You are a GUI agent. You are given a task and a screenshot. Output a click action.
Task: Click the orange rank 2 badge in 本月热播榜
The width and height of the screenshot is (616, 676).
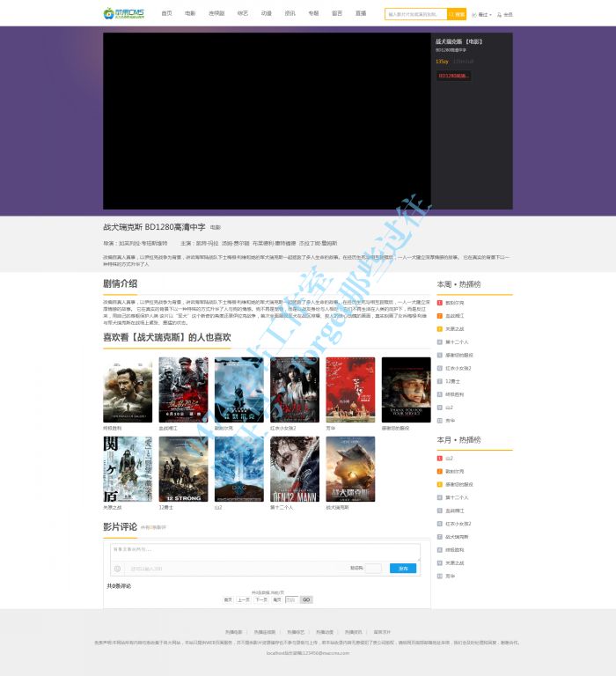pos(440,471)
